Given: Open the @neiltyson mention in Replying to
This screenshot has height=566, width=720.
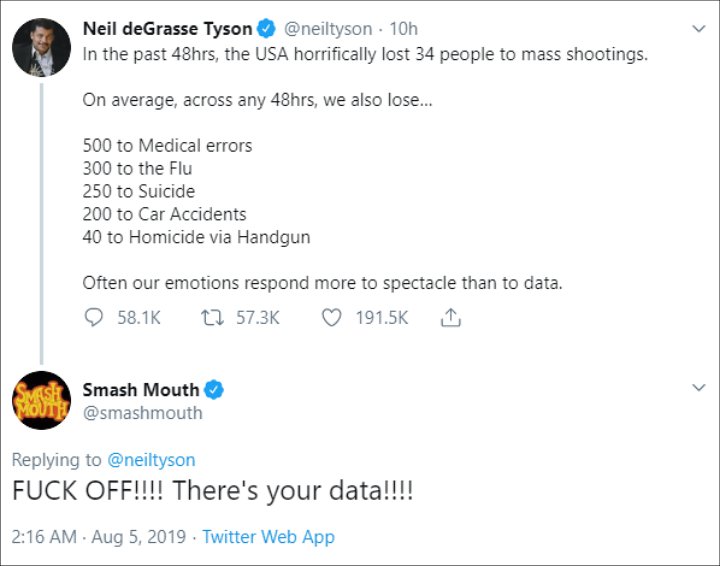Looking at the screenshot, I should pos(152,460).
